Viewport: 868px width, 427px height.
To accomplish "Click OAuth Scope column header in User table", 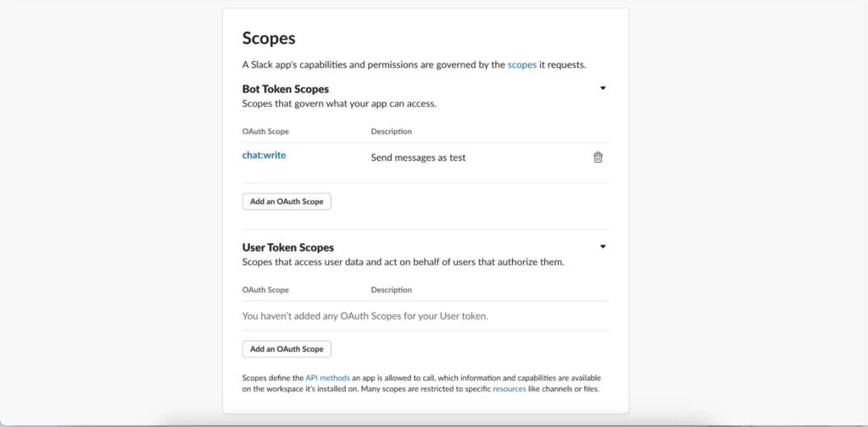I will tap(265, 290).
